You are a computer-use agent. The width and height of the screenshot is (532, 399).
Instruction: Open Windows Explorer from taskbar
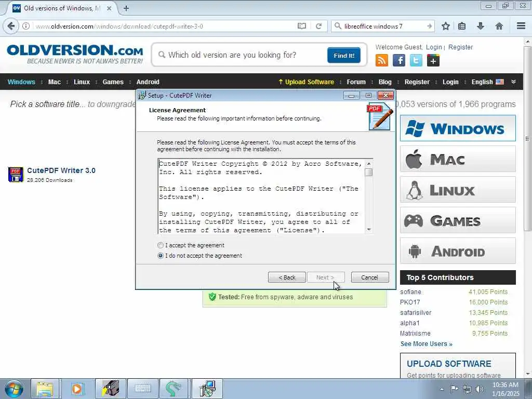pyautogui.click(x=45, y=389)
